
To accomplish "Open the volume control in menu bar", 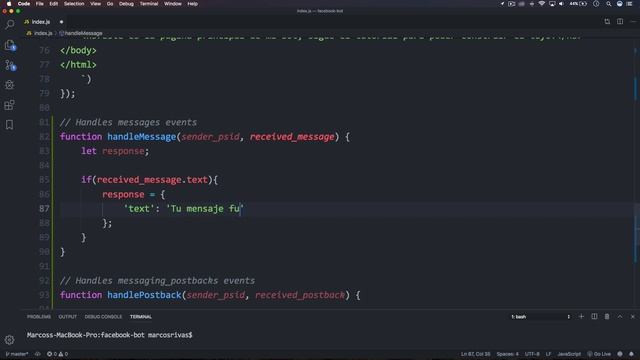I will click(562, 4).
